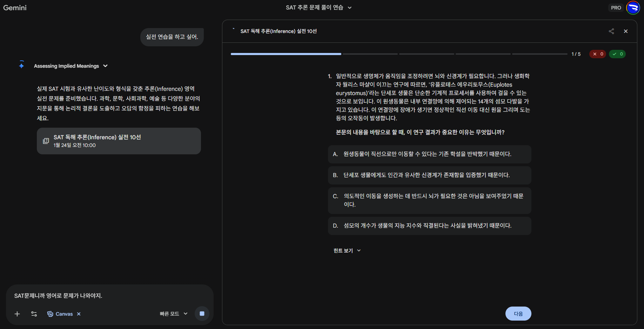Click the Gemini sparkle icon
Image resolution: width=644 pixels, height=329 pixels.
pyautogui.click(x=21, y=65)
